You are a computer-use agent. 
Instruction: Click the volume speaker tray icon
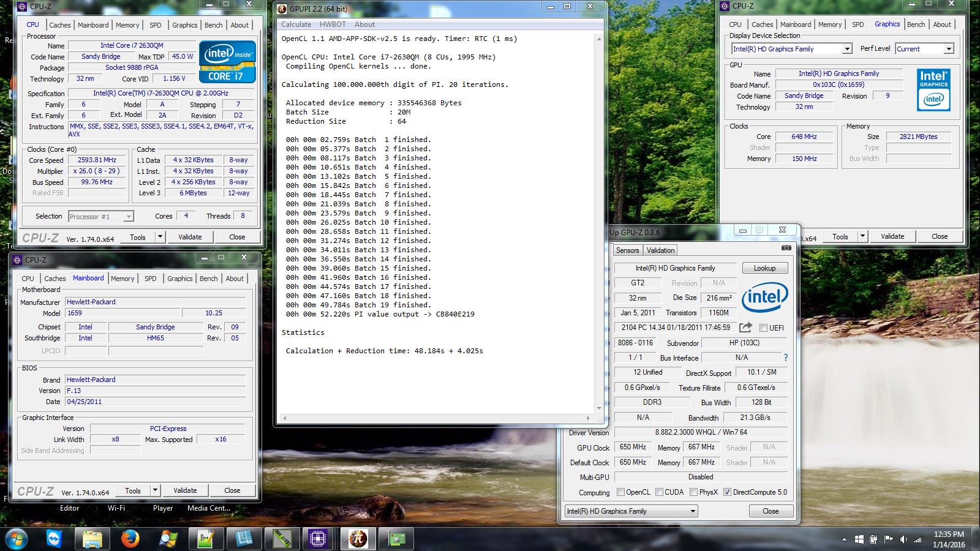click(903, 539)
